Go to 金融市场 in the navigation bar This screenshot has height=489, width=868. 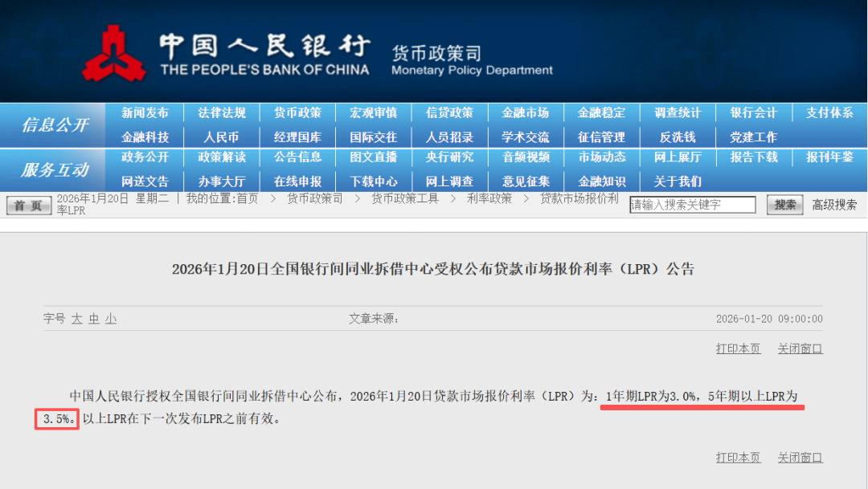tap(525, 113)
